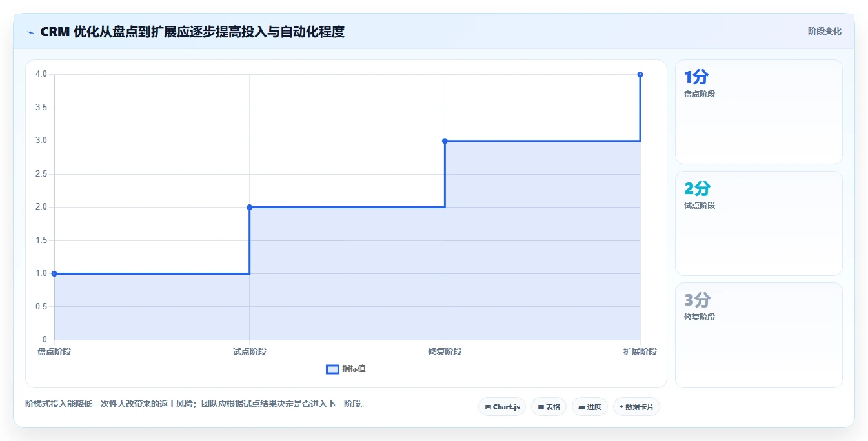Select the 表格 chip

[x=549, y=407]
